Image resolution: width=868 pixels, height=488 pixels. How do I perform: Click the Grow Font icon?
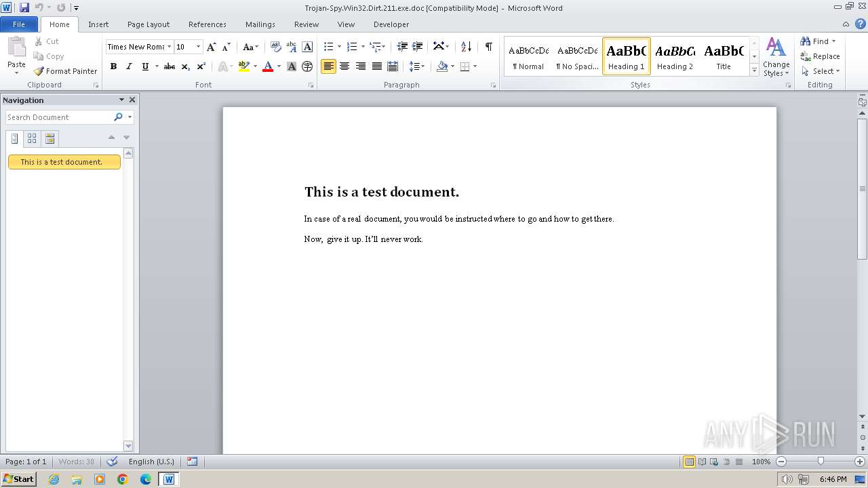tap(212, 47)
